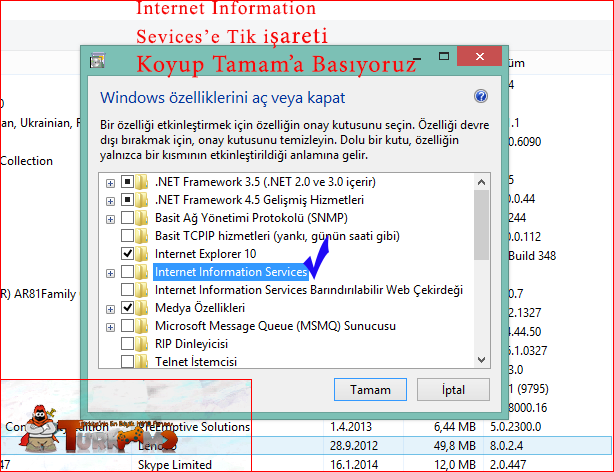Enable Microsoft Message Queue (MSMQ) Sunucusu checkbox
The width and height of the screenshot is (614, 472).
click(x=127, y=326)
